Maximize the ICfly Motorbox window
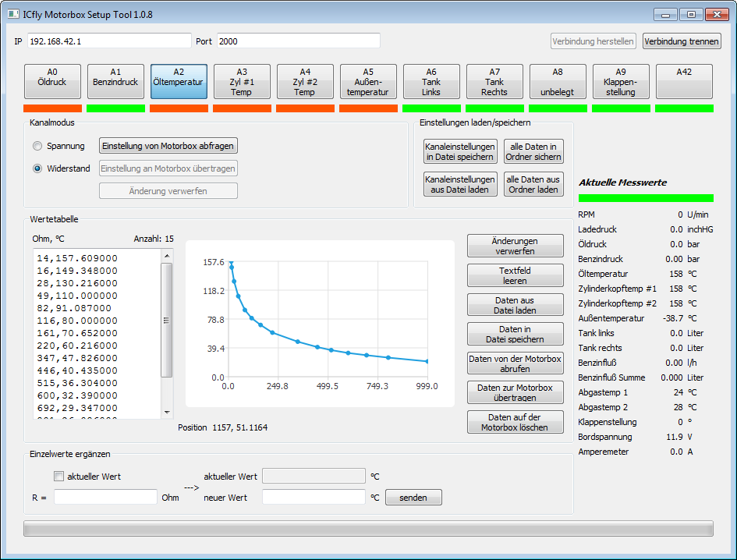 click(691, 15)
